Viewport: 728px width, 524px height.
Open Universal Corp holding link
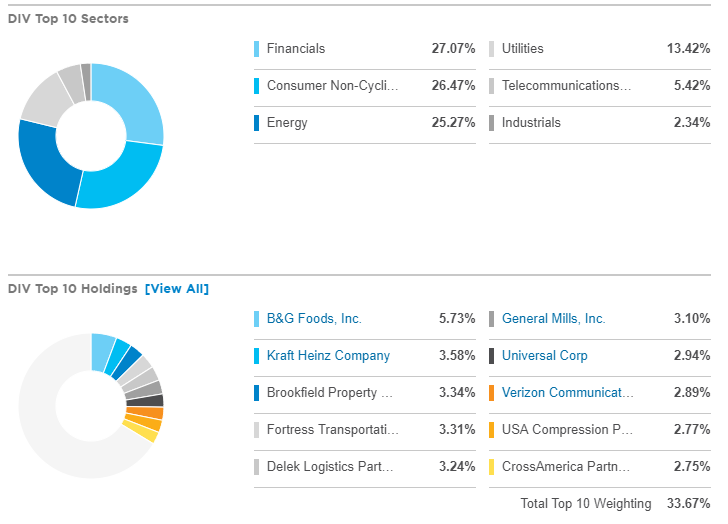[x=545, y=356]
